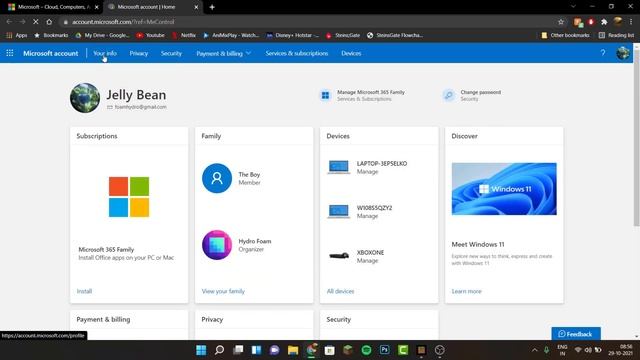Open the Security navigation item
Viewport: 640px width, 360px height.
tap(171, 53)
